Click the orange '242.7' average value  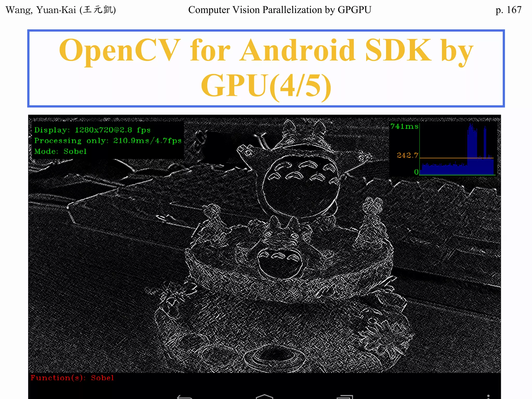[408, 155]
